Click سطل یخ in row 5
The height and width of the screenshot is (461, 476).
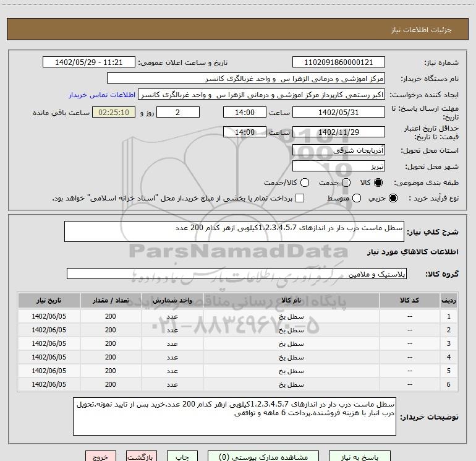(291, 371)
